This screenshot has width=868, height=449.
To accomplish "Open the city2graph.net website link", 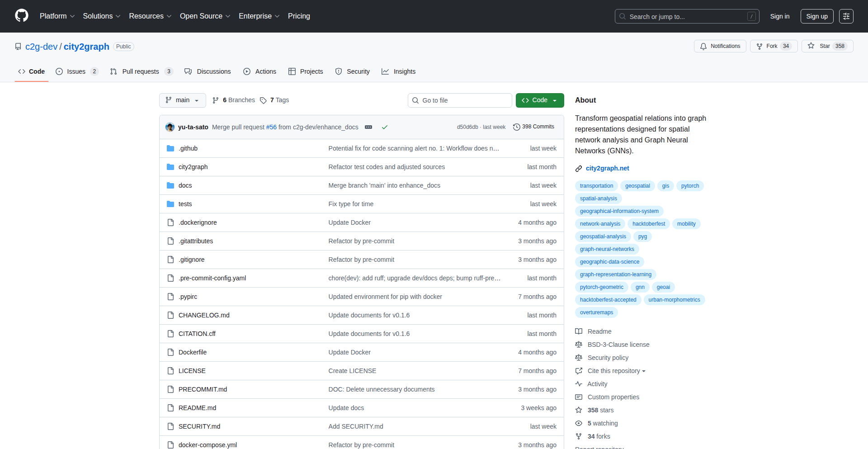I will tap(607, 168).
